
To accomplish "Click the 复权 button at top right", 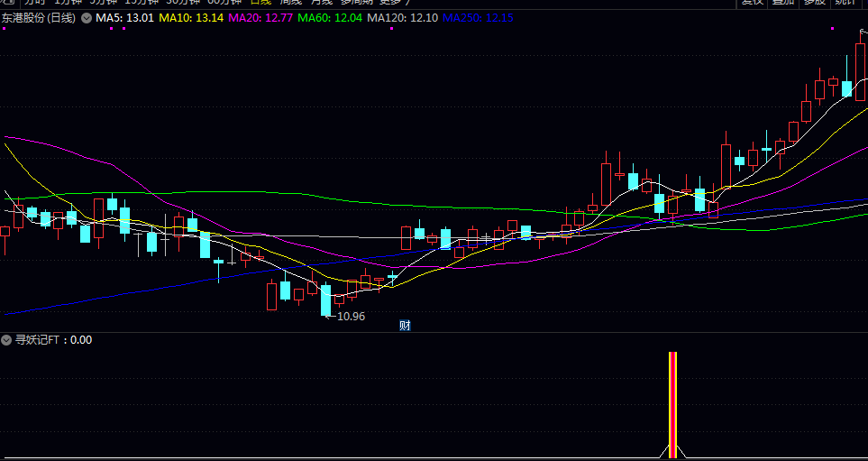I will point(753,3).
